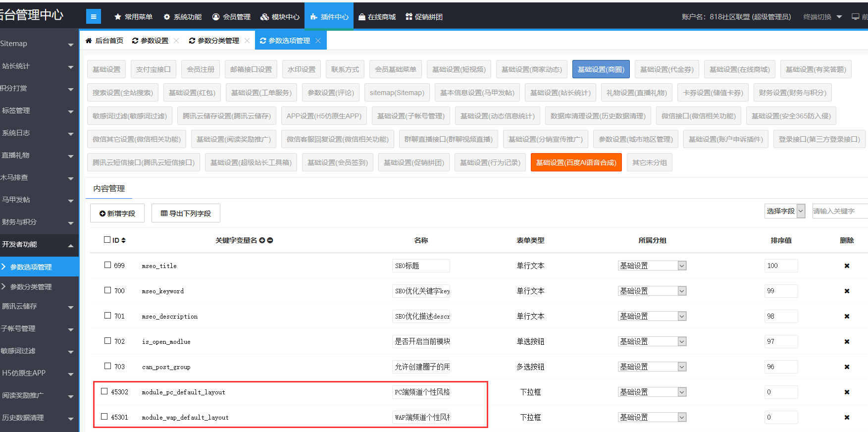The width and height of the screenshot is (868, 432).
Task: Toggle the select-all checkbox in ID header
Action: point(107,240)
